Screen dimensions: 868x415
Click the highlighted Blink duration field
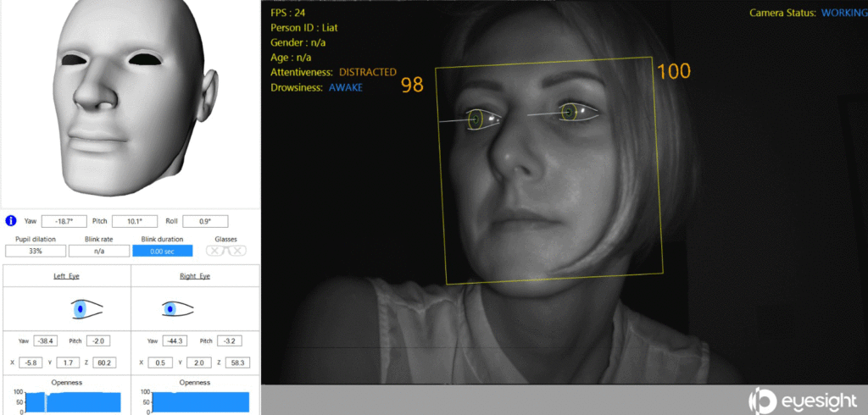click(162, 251)
